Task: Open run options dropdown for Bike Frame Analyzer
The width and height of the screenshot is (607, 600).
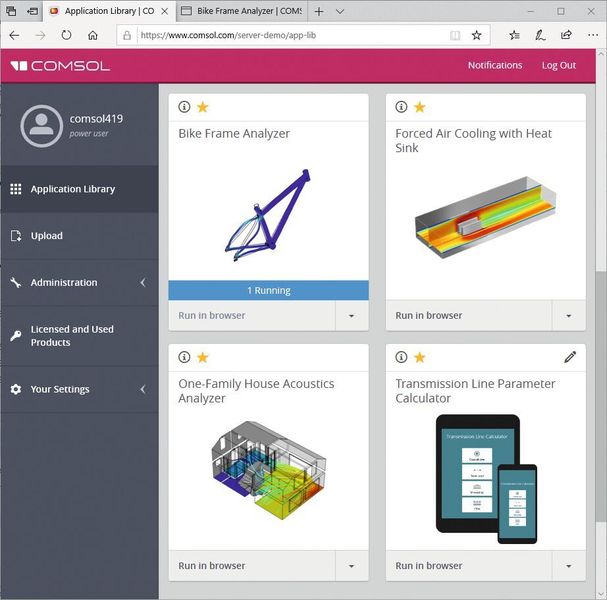Action: [x=352, y=315]
